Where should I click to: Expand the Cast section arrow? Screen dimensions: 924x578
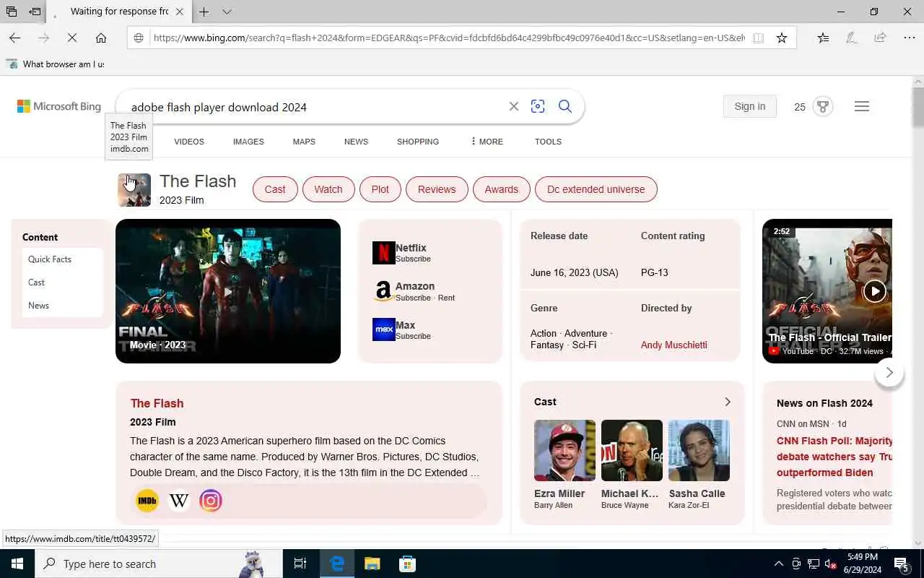point(728,402)
